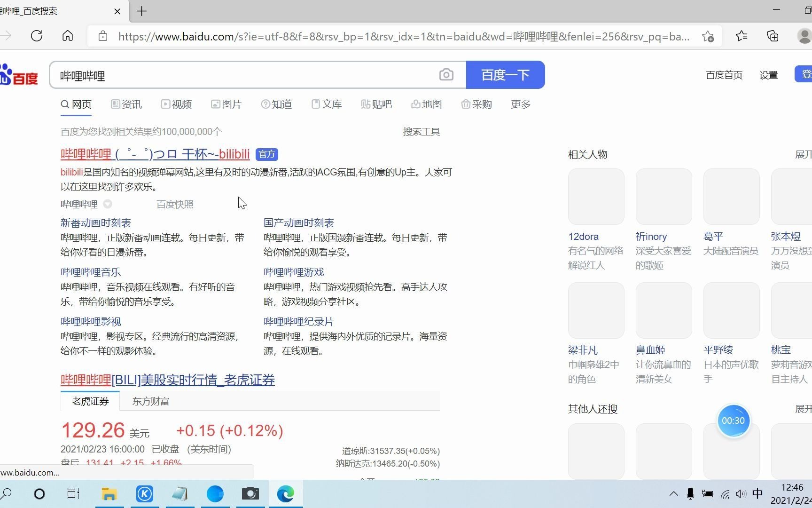Click the browser address bar URL

click(404, 36)
